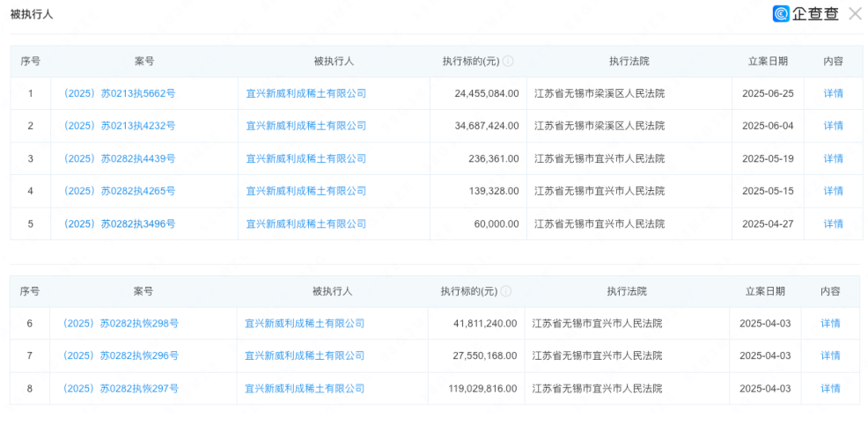Select amount 236,361.00

pos(495,158)
